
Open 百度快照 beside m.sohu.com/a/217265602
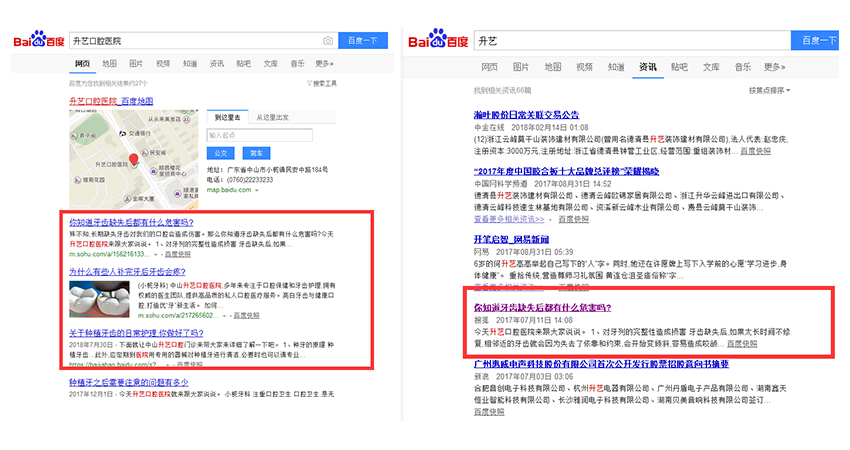(x=247, y=316)
